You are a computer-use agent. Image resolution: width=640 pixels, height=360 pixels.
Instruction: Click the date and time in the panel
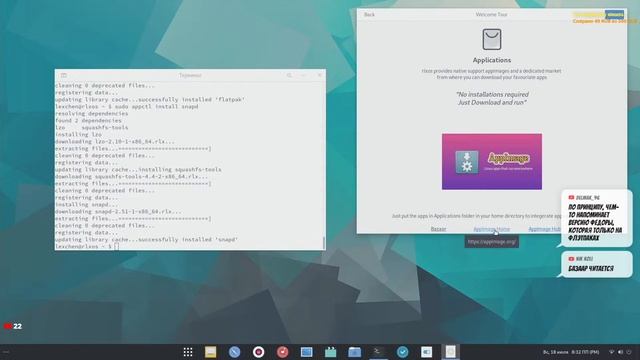571,352
